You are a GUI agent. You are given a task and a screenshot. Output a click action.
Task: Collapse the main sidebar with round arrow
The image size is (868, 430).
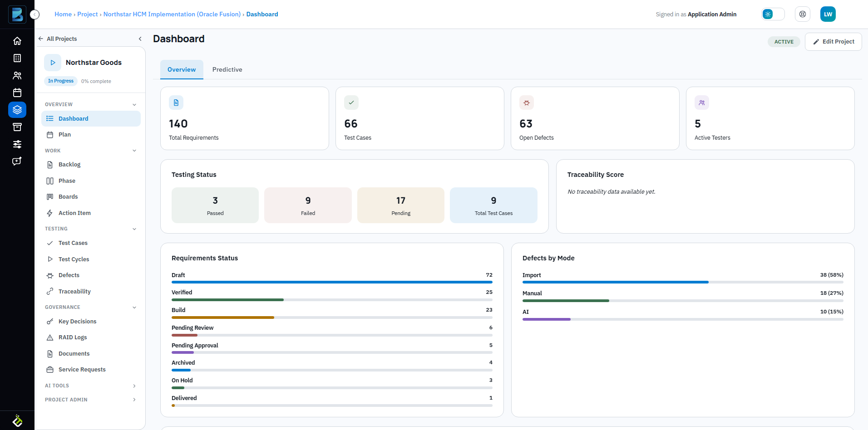pos(35,15)
